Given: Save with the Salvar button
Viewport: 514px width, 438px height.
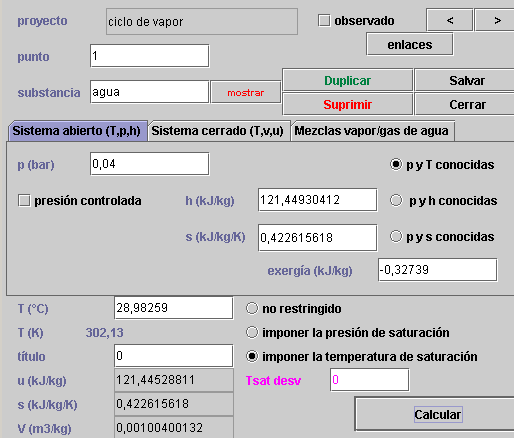Looking at the screenshot, I should pyautogui.click(x=465, y=80).
